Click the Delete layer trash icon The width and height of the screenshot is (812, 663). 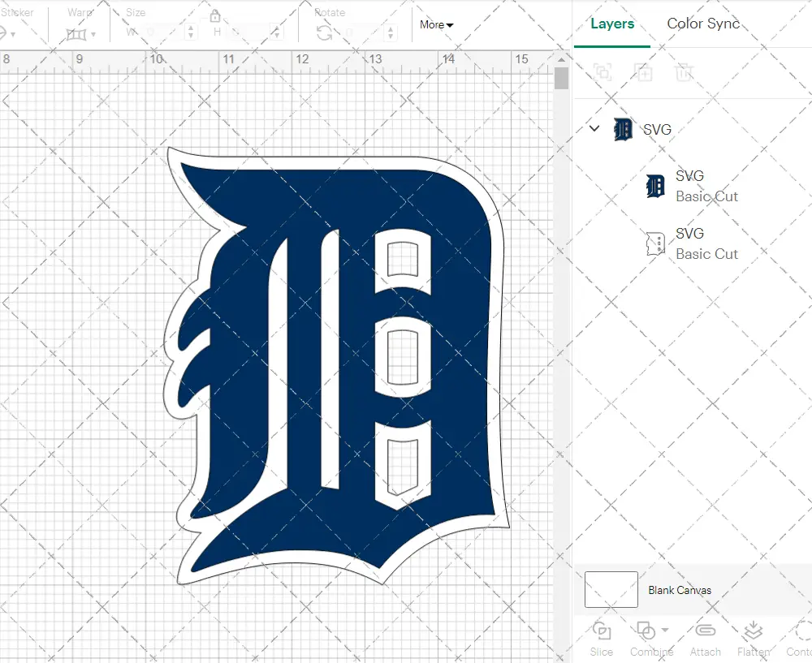pyautogui.click(x=684, y=72)
